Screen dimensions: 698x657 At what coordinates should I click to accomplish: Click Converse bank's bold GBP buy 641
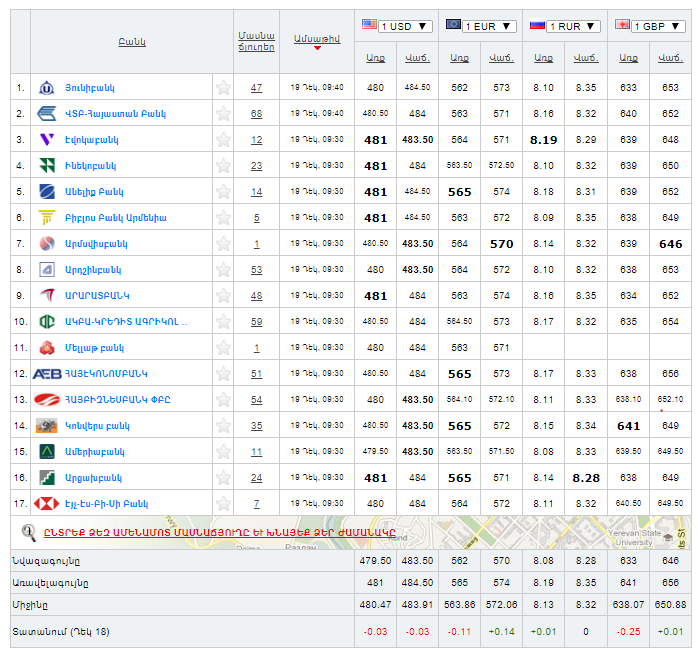coord(628,426)
